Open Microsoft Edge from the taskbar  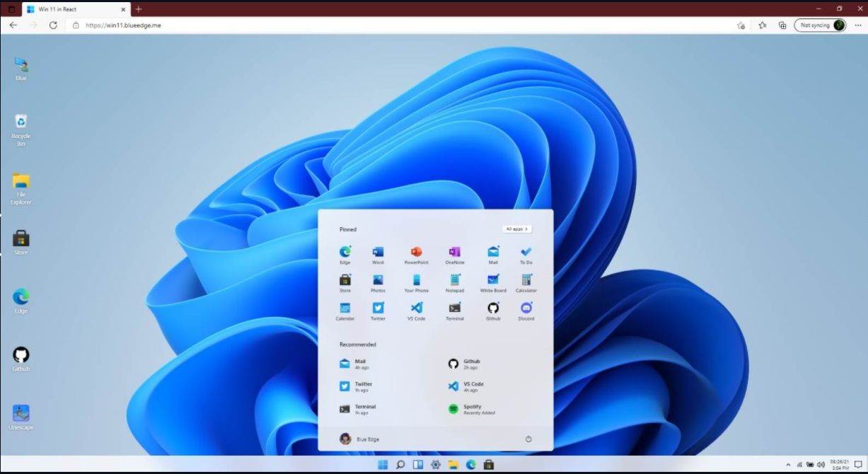pyautogui.click(x=470, y=464)
